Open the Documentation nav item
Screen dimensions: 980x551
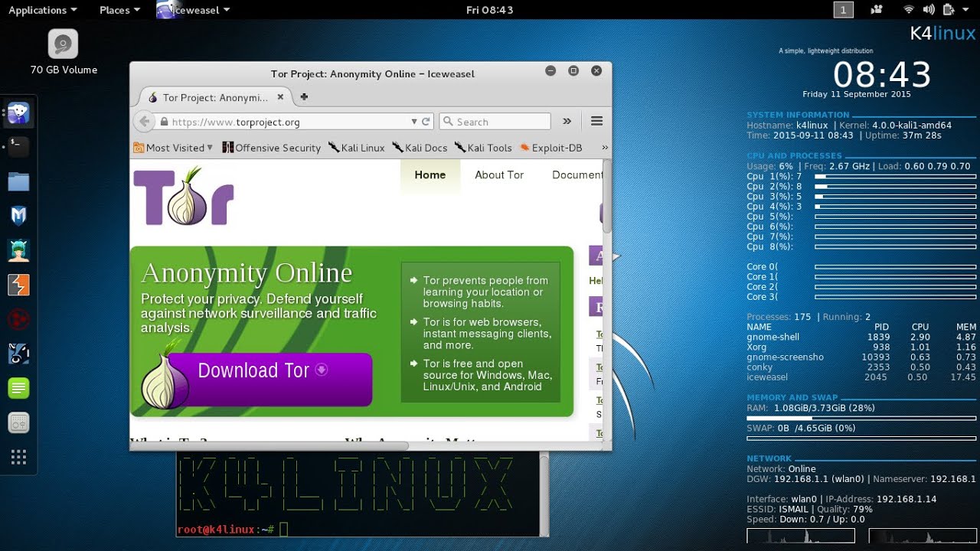click(577, 174)
